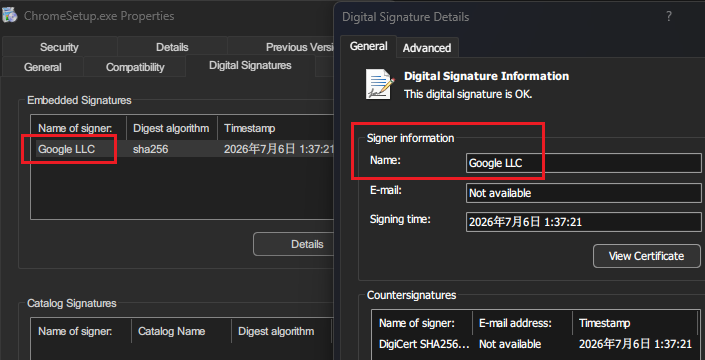Image resolution: width=705 pixels, height=360 pixels.
Task: Click the digital signature certificate icon
Action: click(380, 84)
